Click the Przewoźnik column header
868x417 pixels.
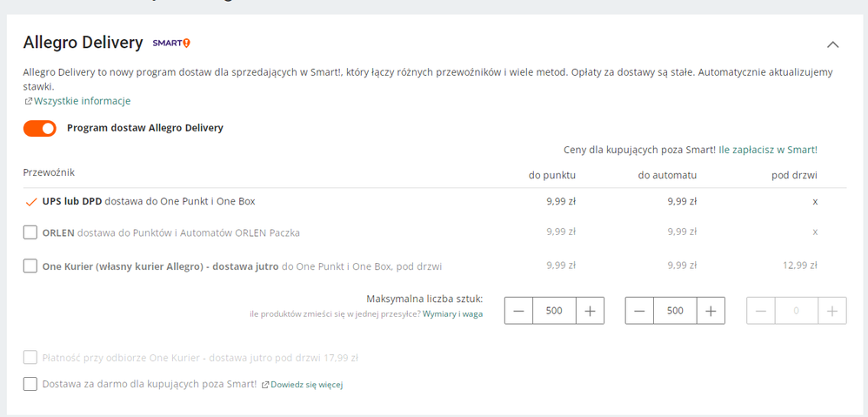49,172
